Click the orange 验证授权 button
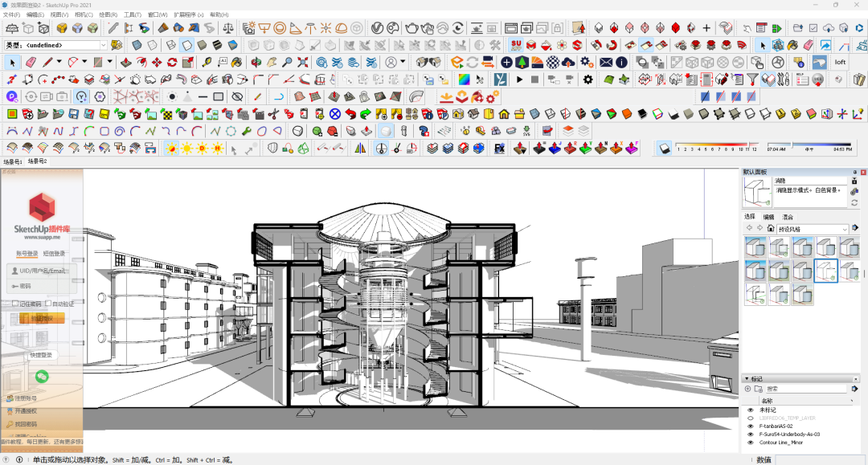Screen dimensions: 868x465 pyautogui.click(x=42, y=318)
